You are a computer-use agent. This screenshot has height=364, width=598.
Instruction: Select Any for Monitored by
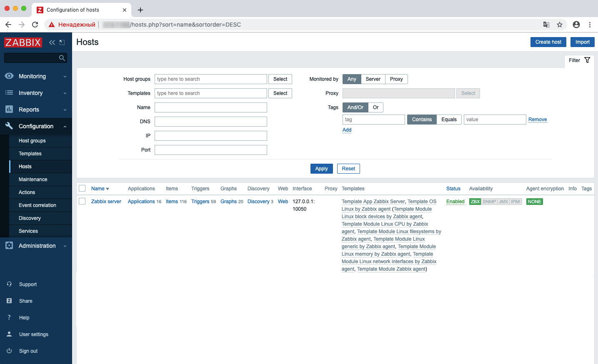[x=352, y=79]
